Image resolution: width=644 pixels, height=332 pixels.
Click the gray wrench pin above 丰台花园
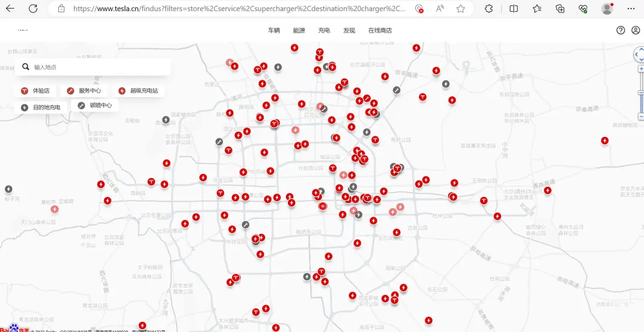(246, 225)
